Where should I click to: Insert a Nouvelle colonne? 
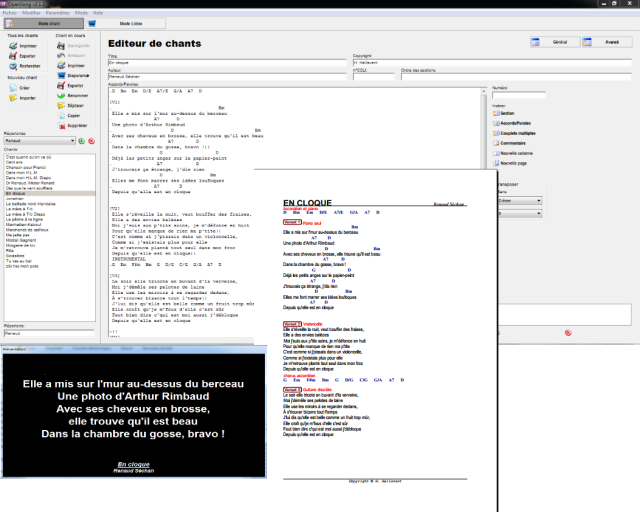(x=512, y=153)
